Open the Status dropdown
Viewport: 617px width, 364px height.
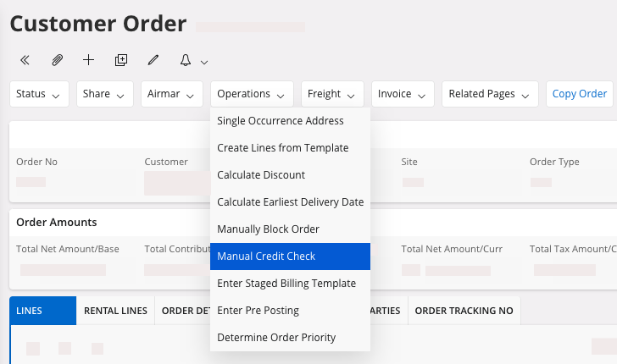(x=39, y=94)
